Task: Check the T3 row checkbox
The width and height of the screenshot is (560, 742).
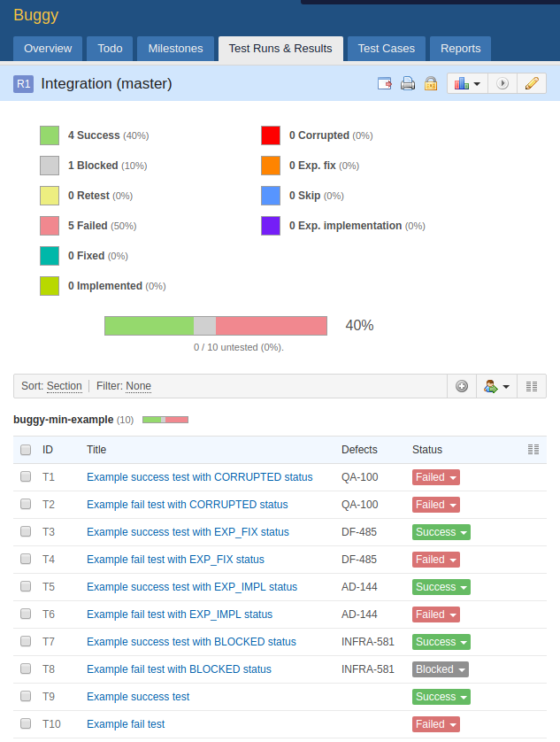Action: click(x=26, y=531)
